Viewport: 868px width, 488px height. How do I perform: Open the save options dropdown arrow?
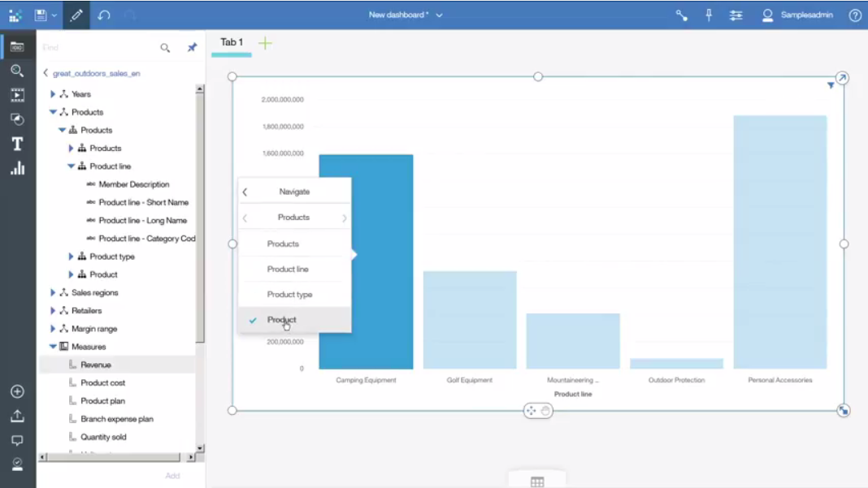[54, 15]
